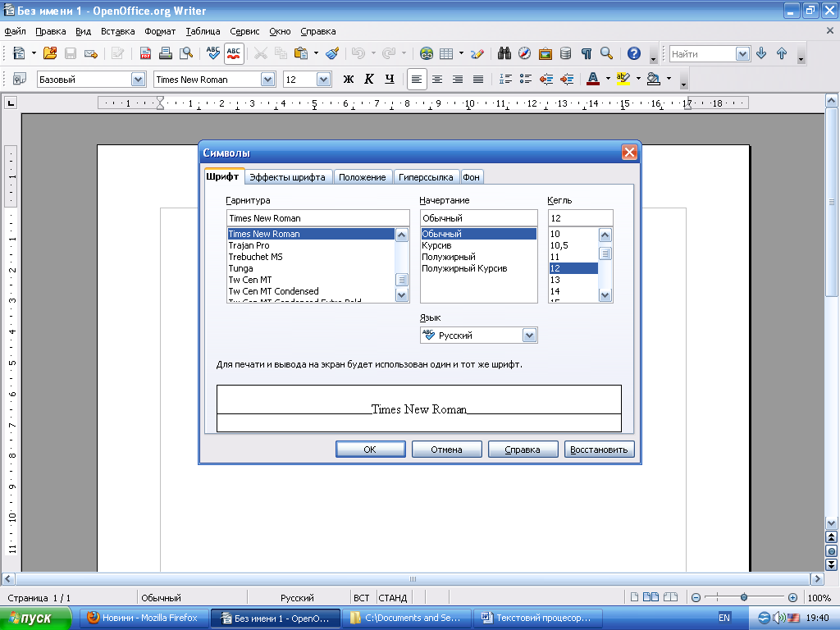The width and height of the screenshot is (840, 630).
Task: Click Find Next down arrow
Action: pyautogui.click(x=760, y=53)
